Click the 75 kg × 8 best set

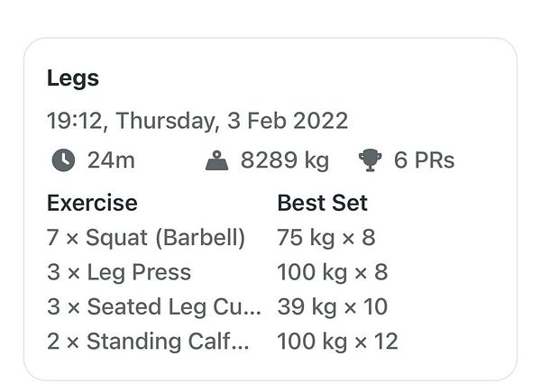(326, 238)
